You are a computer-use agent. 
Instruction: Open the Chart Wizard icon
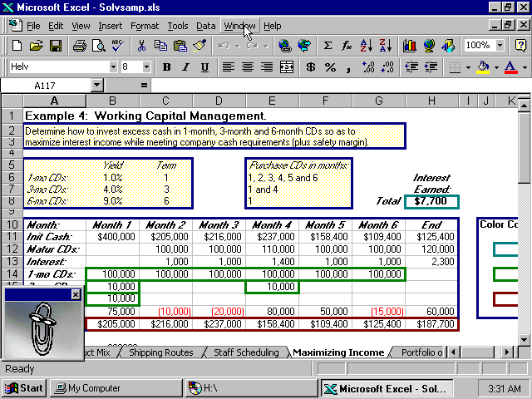click(410, 46)
